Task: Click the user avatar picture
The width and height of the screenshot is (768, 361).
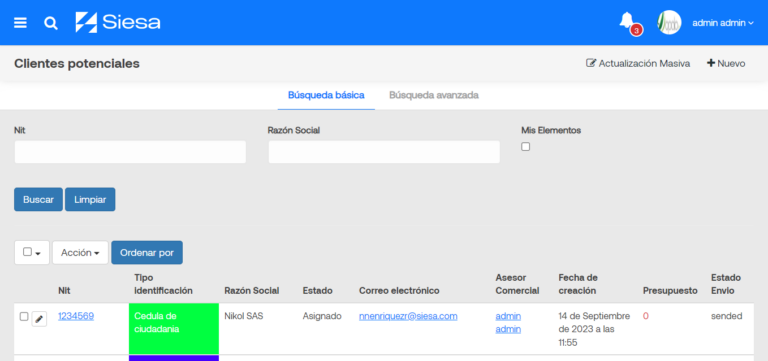Action: (x=669, y=23)
